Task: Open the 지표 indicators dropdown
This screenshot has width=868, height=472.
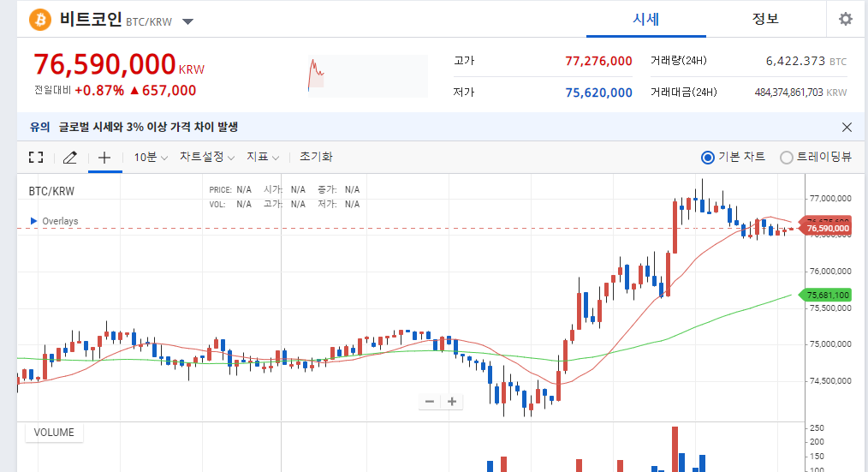Action: tap(263, 157)
